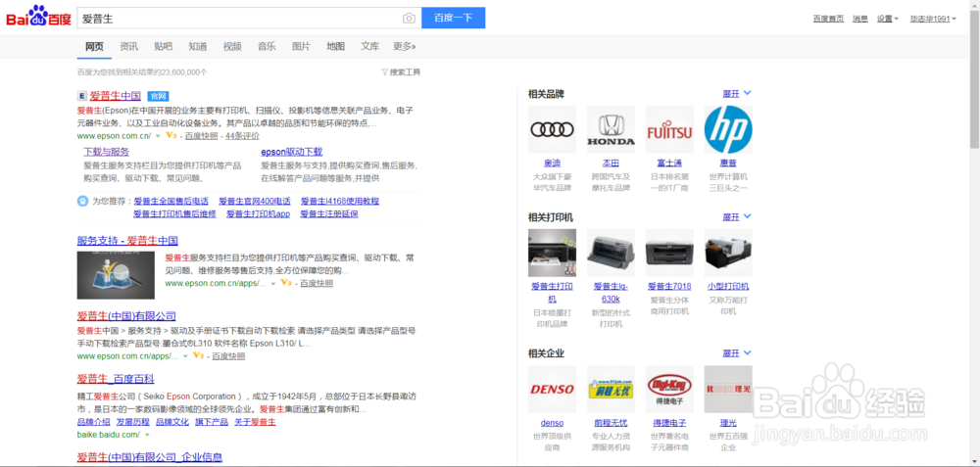Screen dimensions: 980x467
Task: Click the Audi brand logo
Action: pos(552,129)
